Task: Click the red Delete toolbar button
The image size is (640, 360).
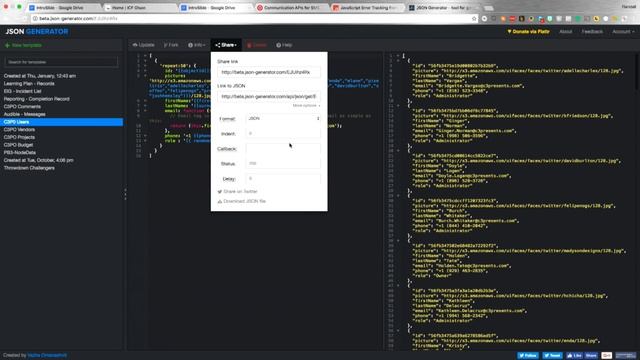Action: (x=257, y=45)
